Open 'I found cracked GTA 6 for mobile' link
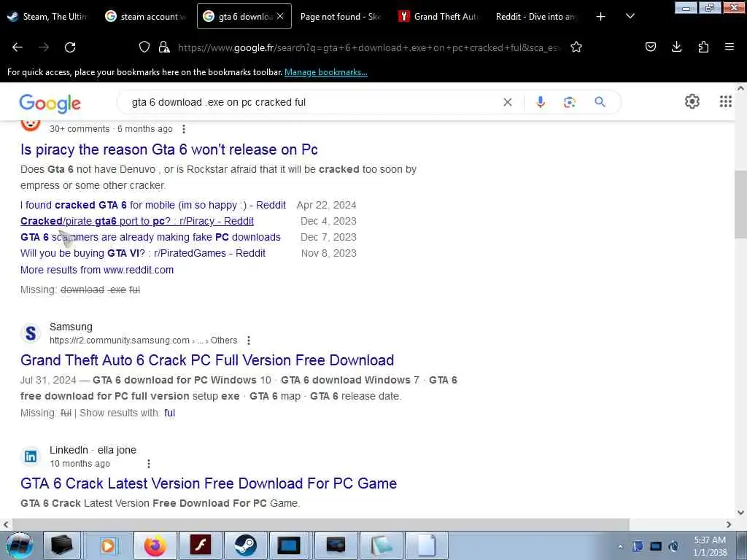 [x=153, y=205]
